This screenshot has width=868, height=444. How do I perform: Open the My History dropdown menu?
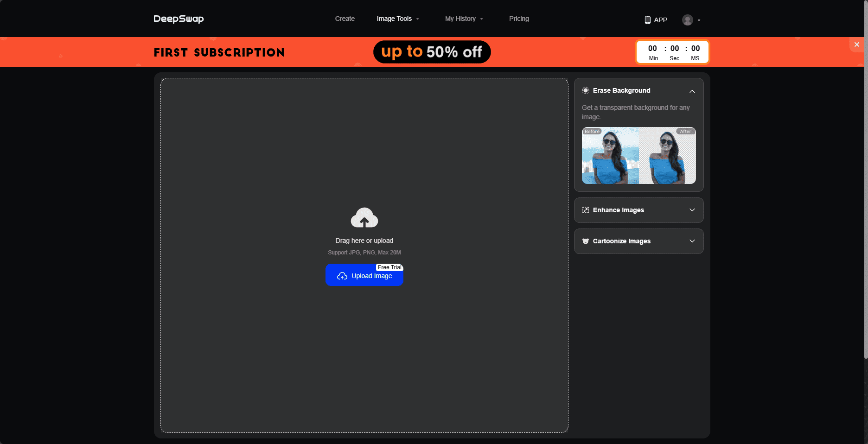pyautogui.click(x=464, y=19)
